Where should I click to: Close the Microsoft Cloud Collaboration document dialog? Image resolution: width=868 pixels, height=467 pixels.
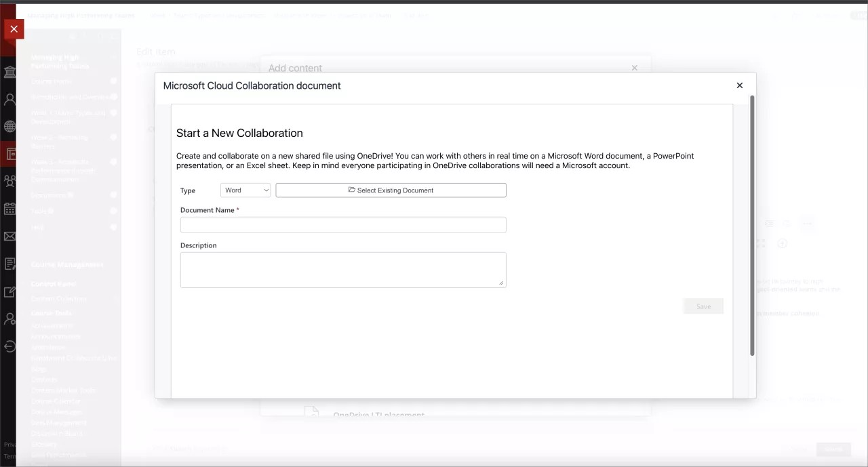[x=740, y=85]
